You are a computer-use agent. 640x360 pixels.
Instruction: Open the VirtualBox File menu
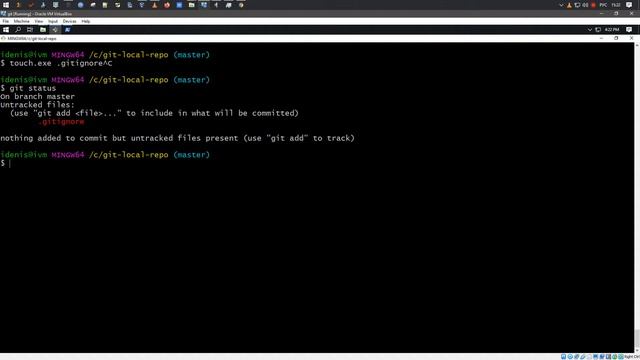pyautogui.click(x=5, y=21)
